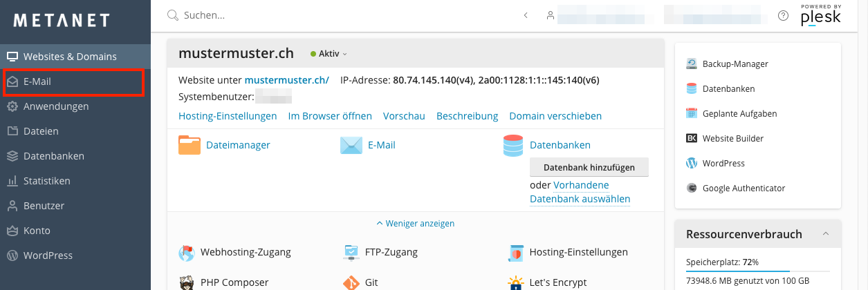Expand the Aktiv status dropdown

(329, 54)
